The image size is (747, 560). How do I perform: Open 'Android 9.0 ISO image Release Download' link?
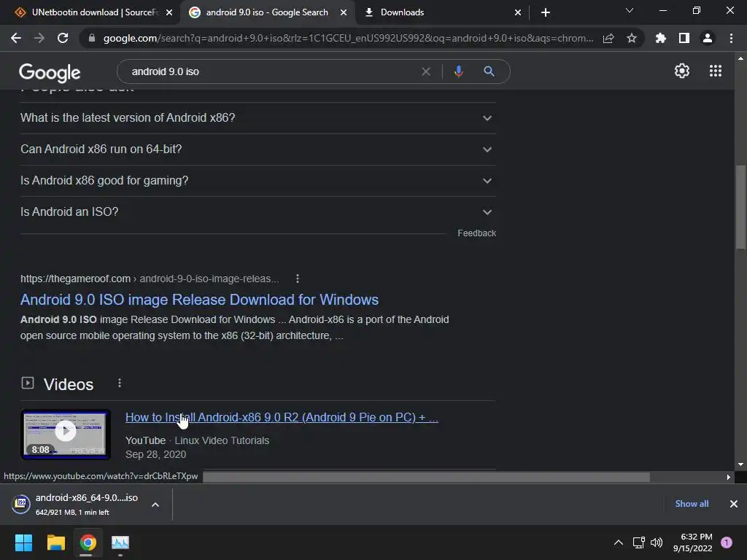click(x=199, y=300)
